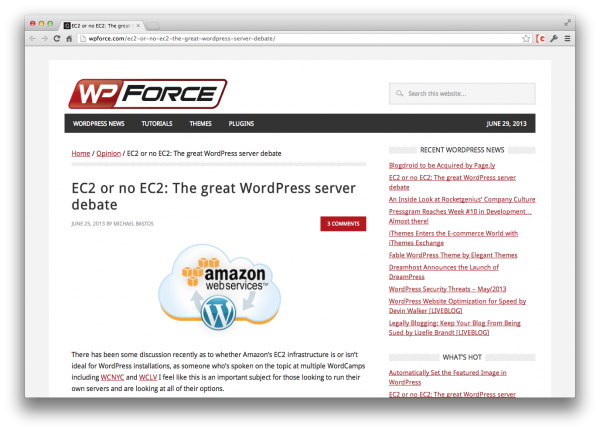Open Automatically Set the Featured Image link
Screen dimensions: 600x432
448,377
